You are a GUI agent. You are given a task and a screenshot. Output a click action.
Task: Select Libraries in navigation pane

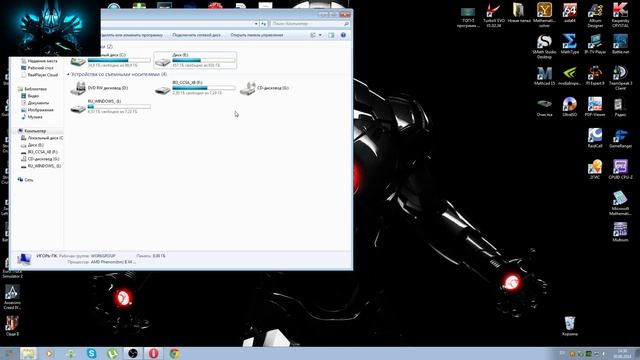coord(32,89)
